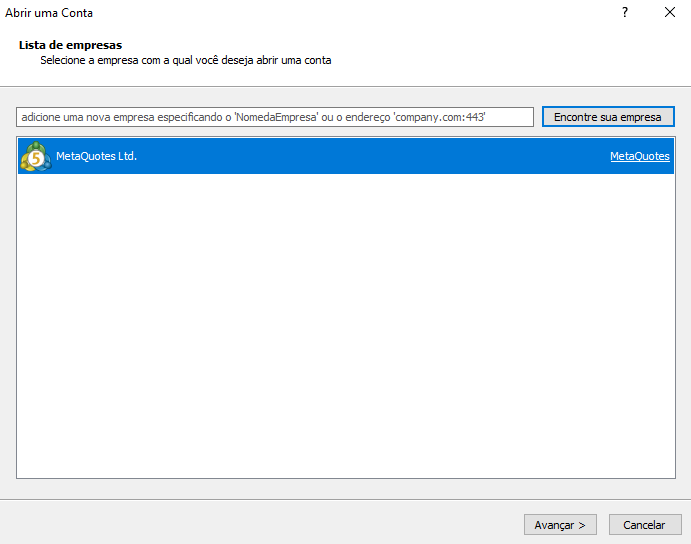The height and width of the screenshot is (544, 691).
Task: Click the question mark help button
Action: [x=625, y=13]
